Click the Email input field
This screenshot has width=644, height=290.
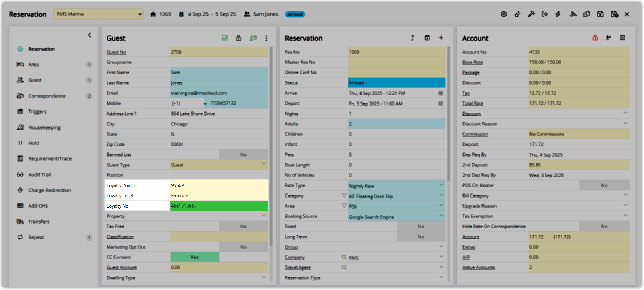coord(219,93)
